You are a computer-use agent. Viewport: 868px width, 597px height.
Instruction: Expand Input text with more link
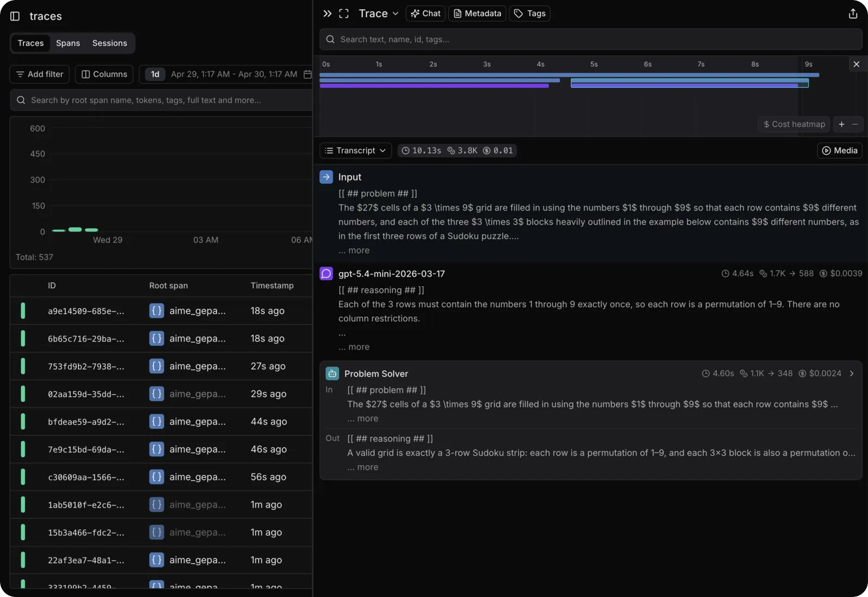[354, 251]
